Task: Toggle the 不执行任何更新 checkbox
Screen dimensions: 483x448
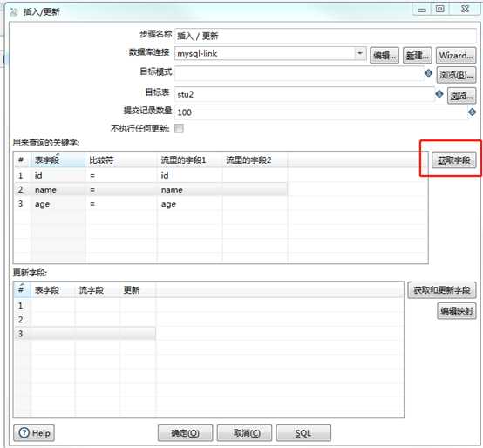Action: (179, 128)
